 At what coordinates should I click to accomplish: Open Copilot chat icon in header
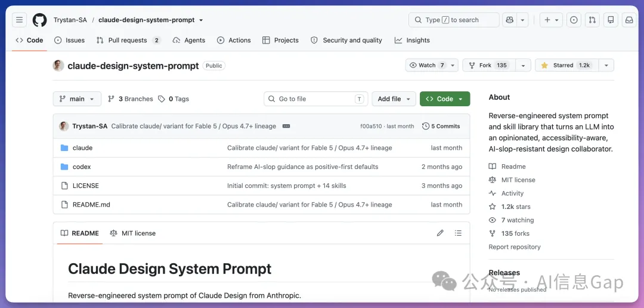click(510, 20)
